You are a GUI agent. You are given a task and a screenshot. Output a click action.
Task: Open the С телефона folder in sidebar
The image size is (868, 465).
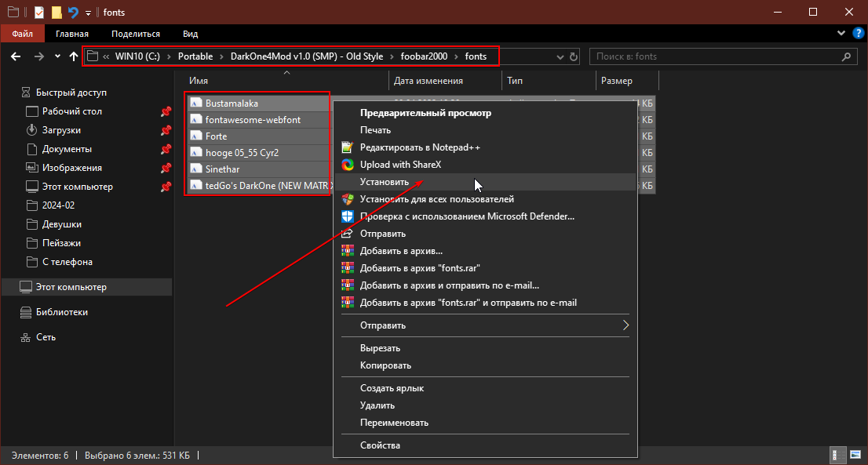(67, 262)
